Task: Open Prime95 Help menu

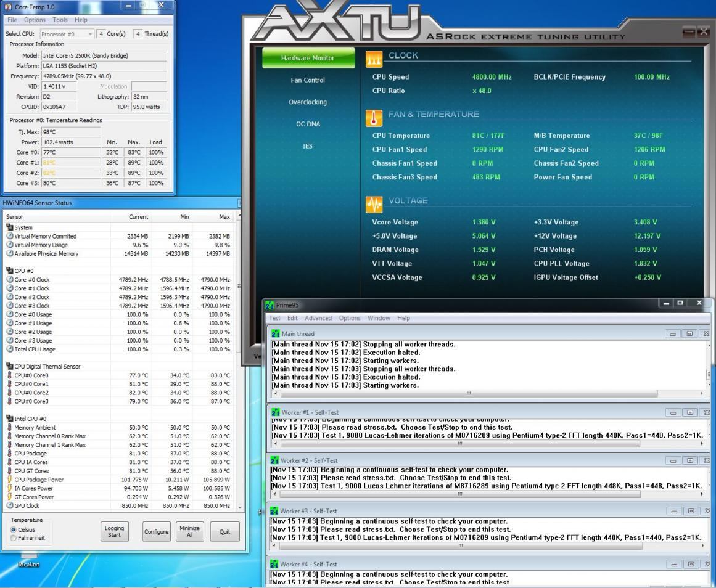Action: click(404, 318)
